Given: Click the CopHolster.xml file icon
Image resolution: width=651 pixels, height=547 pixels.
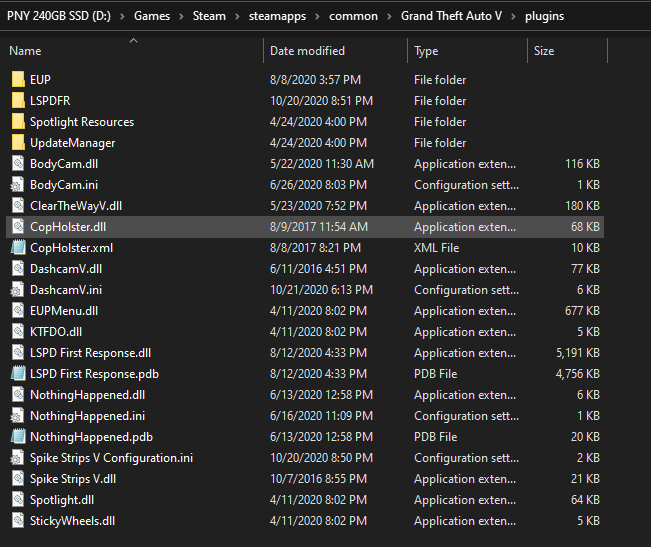Looking at the screenshot, I should (x=18, y=248).
